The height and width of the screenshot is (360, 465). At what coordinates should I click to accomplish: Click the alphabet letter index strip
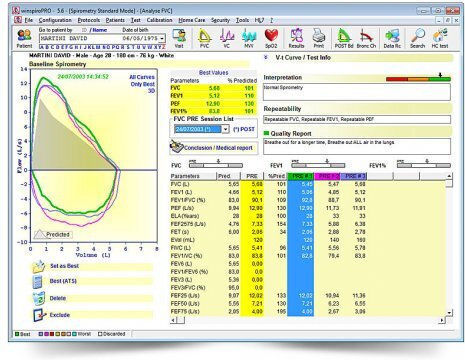103,47
